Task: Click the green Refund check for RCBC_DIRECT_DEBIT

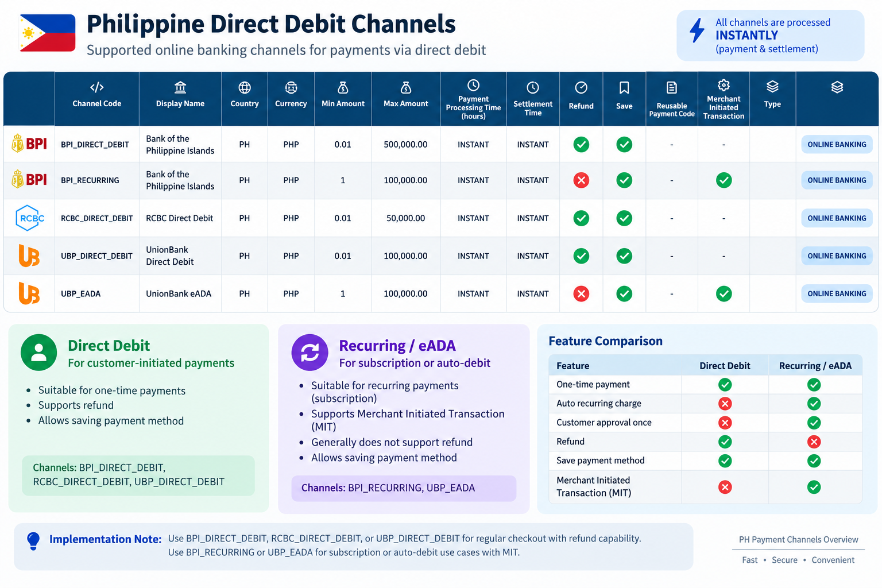Action: click(581, 218)
